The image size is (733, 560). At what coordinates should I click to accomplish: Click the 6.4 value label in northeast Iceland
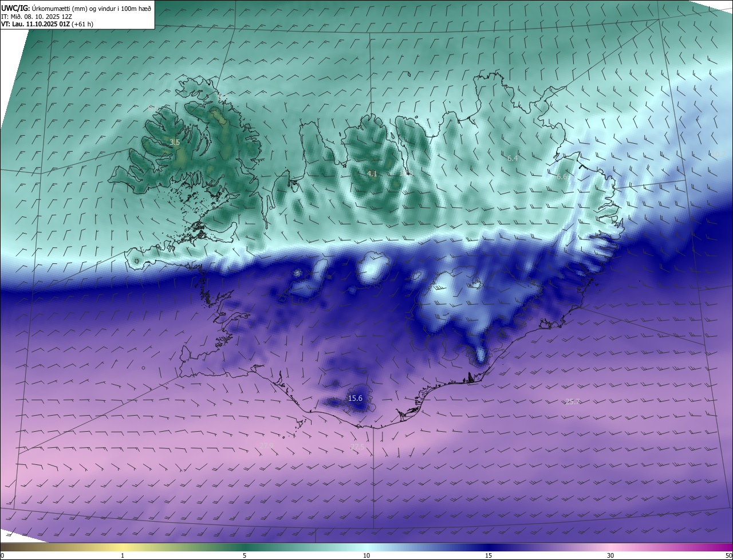click(x=513, y=158)
